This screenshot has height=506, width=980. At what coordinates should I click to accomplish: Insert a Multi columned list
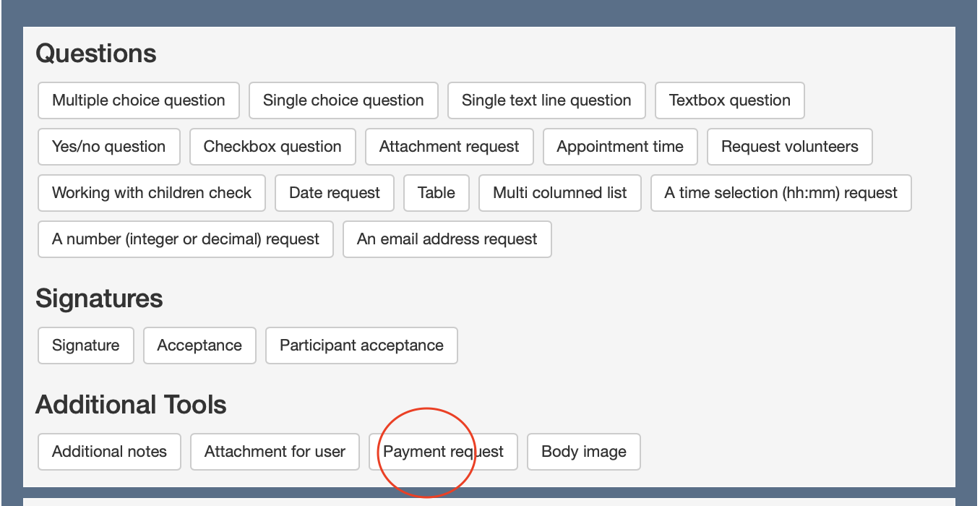click(x=560, y=193)
